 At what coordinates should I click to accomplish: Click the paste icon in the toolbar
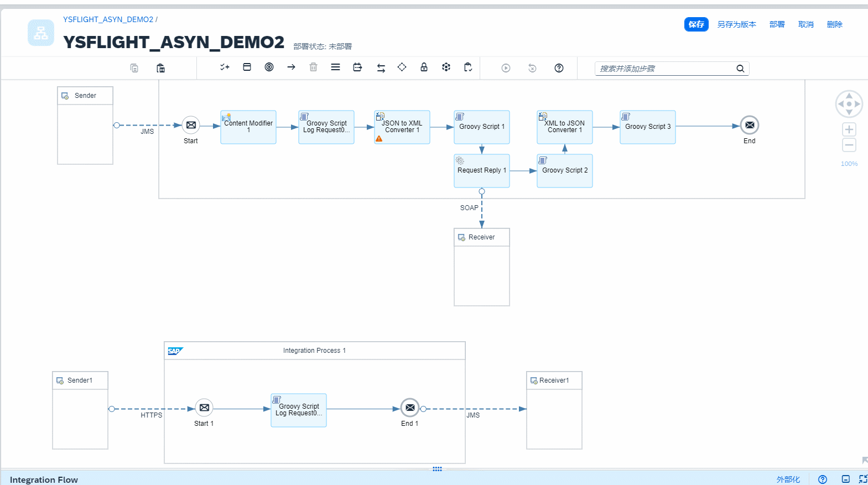pos(160,68)
